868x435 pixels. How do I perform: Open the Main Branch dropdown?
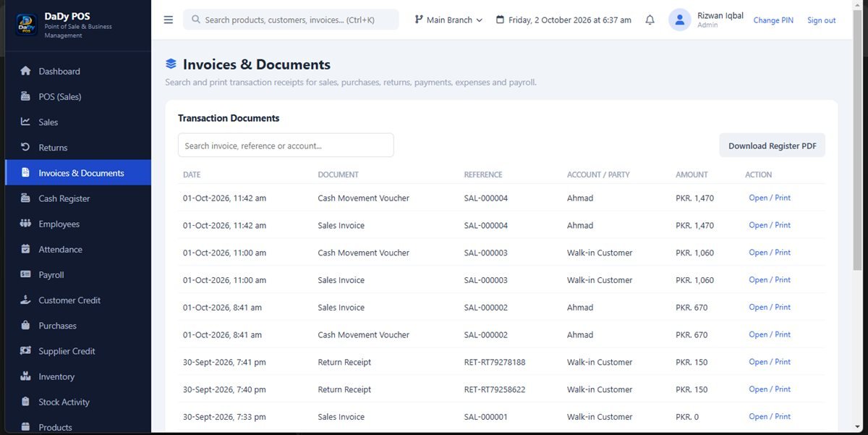coord(448,20)
